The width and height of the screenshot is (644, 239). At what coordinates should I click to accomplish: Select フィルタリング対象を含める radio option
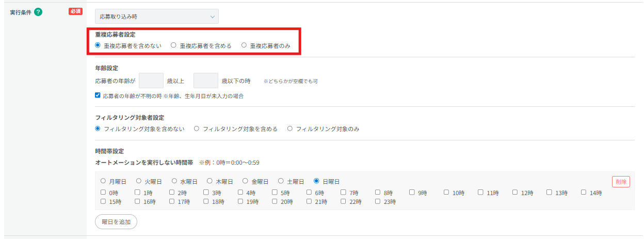197,129
